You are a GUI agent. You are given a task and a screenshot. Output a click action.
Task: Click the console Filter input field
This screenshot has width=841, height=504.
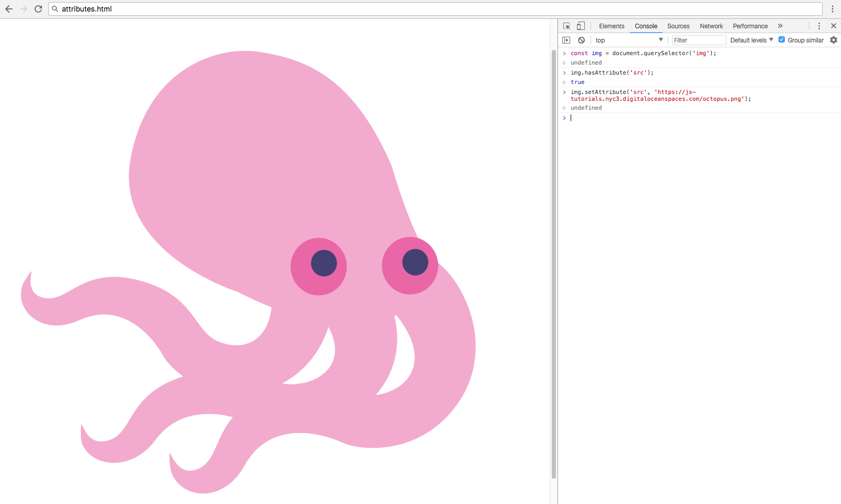pyautogui.click(x=699, y=40)
